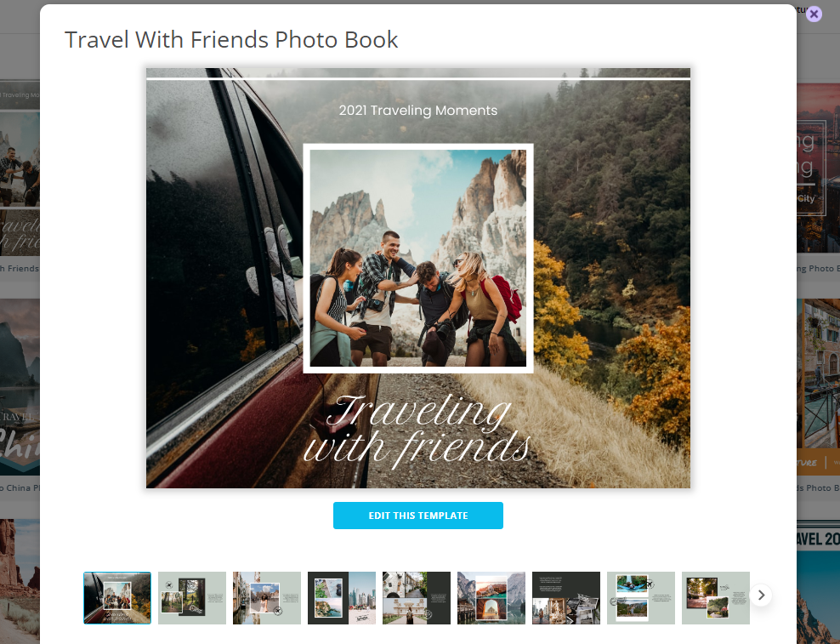
Task: Pick the ninth page thumbnail
Action: coord(716,598)
